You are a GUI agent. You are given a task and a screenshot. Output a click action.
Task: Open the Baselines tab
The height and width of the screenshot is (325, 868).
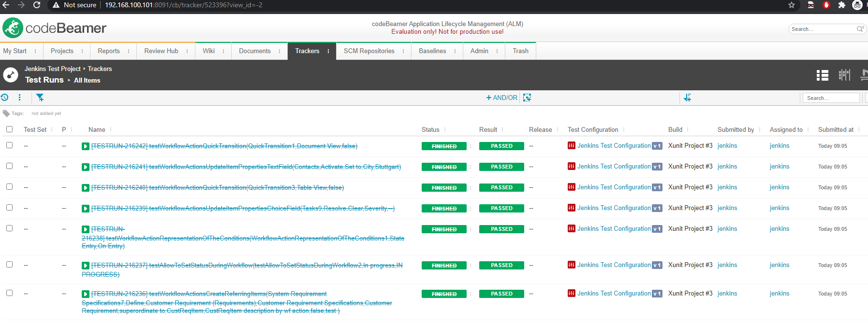(432, 51)
